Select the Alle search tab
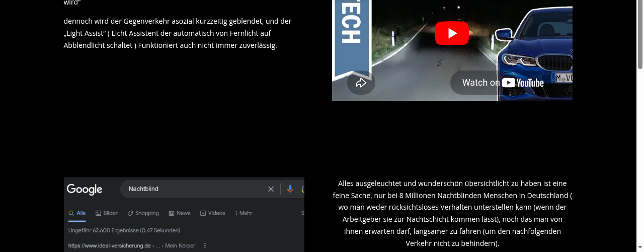 [77, 213]
